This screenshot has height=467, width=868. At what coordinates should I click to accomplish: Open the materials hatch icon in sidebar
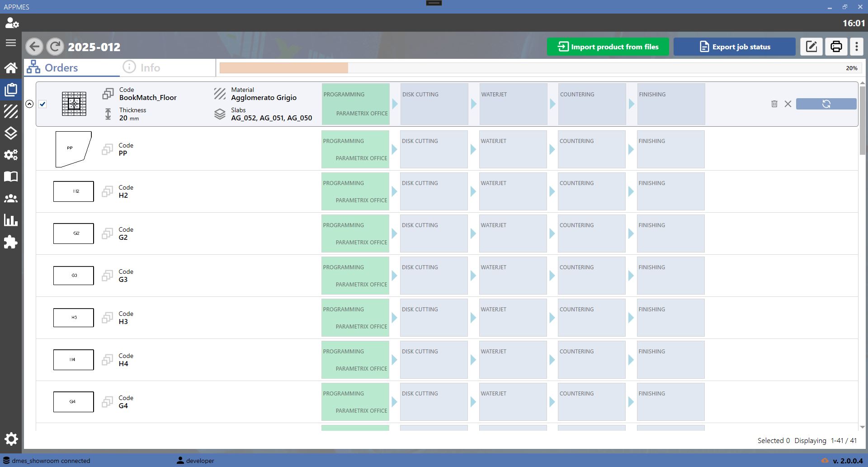11,111
